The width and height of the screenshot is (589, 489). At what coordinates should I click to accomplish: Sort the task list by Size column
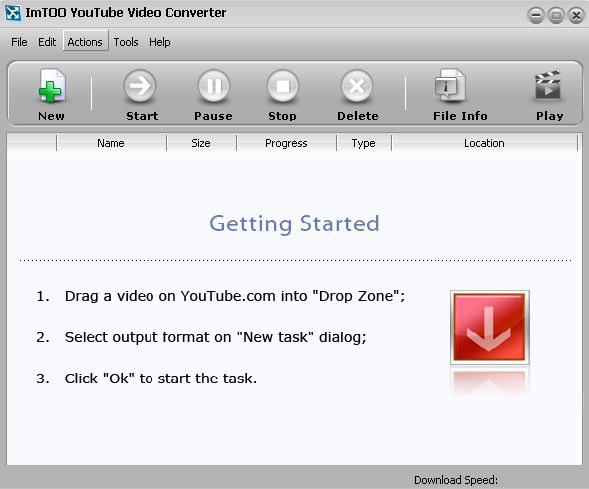pyautogui.click(x=201, y=143)
